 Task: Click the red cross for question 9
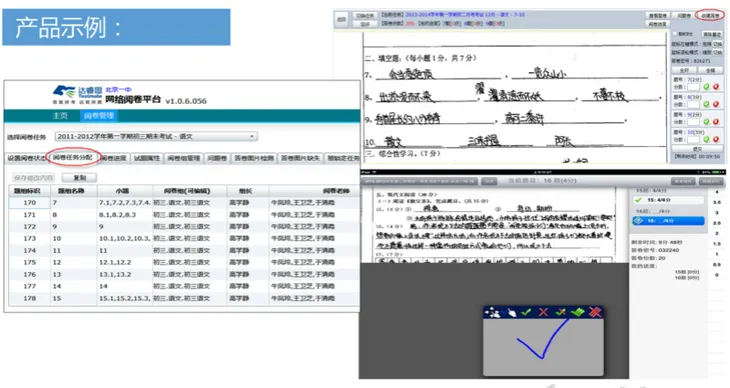716,122
